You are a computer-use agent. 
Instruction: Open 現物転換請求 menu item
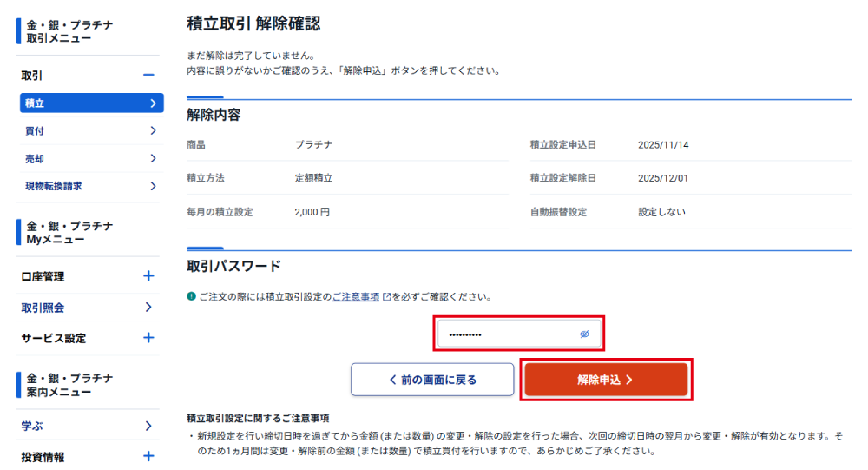click(x=87, y=186)
